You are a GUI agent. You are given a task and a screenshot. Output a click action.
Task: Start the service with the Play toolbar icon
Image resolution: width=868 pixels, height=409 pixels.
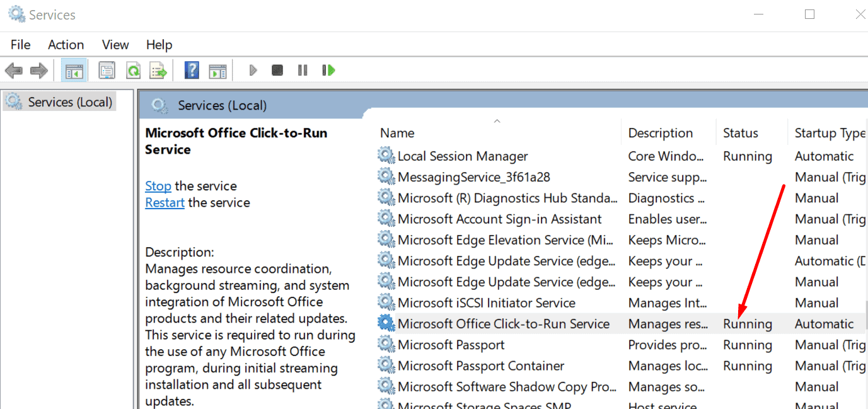click(x=253, y=70)
